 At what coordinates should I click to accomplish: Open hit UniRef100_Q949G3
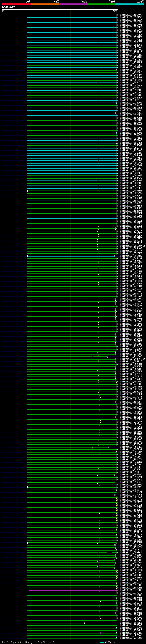[131, 45]
